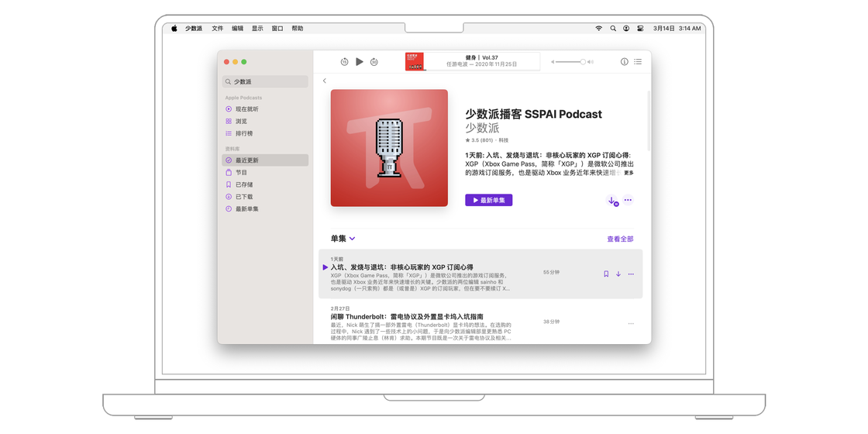Screen dimensions: 868x434
Task: Skip back 15 seconds in playback
Action: (x=344, y=62)
